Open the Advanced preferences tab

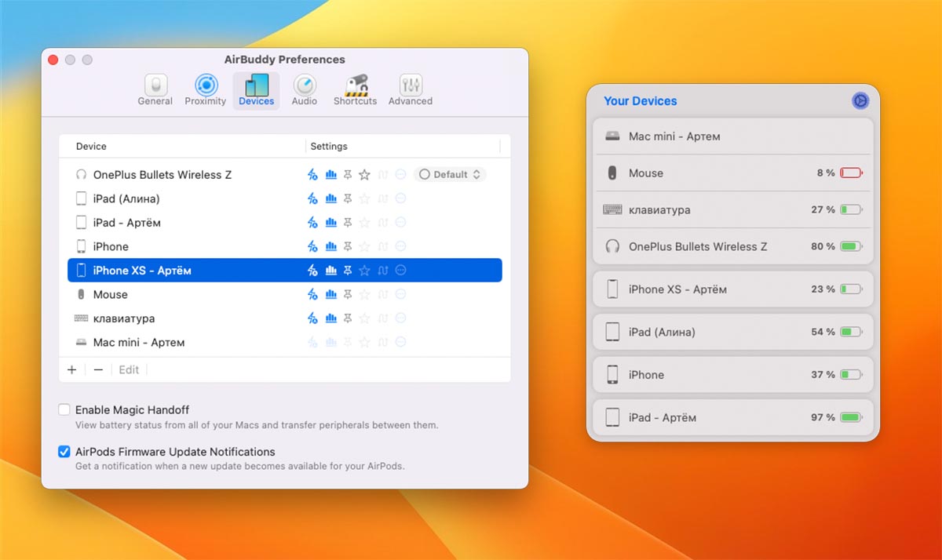(410, 90)
